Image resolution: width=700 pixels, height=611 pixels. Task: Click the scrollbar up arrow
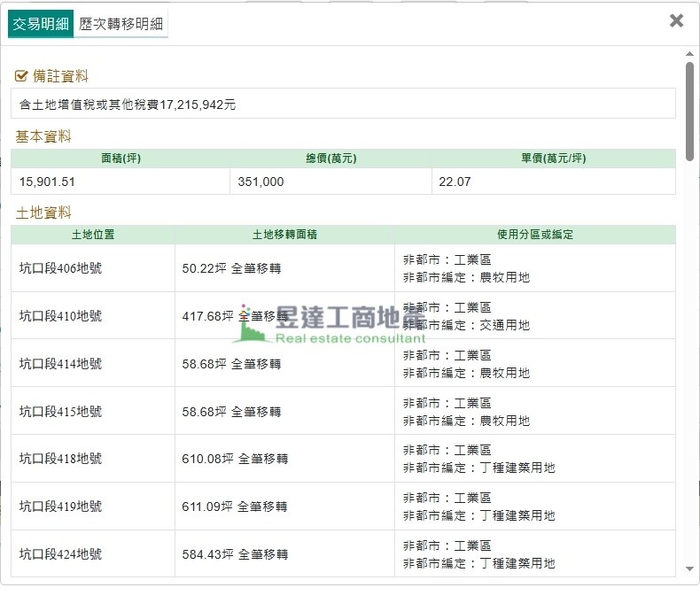point(689,55)
